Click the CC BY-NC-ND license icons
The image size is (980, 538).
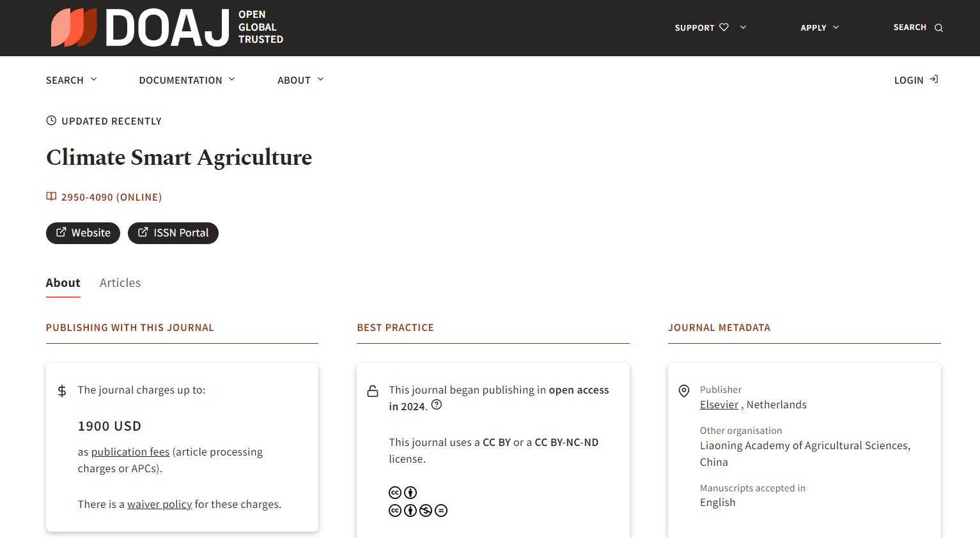tap(418, 511)
